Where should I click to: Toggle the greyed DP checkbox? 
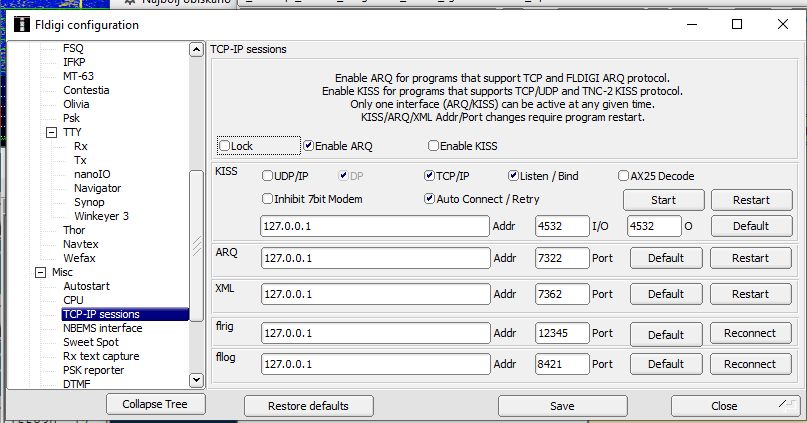tap(343, 176)
